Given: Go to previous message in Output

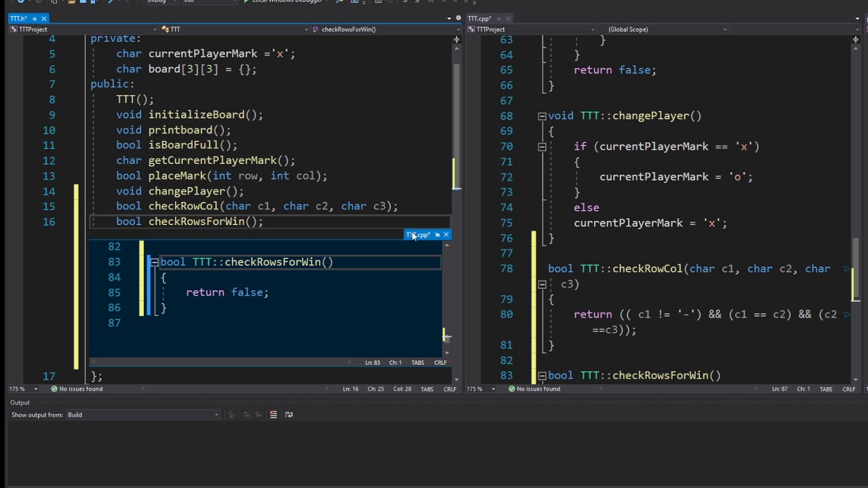Looking at the screenshot, I should tap(247, 415).
